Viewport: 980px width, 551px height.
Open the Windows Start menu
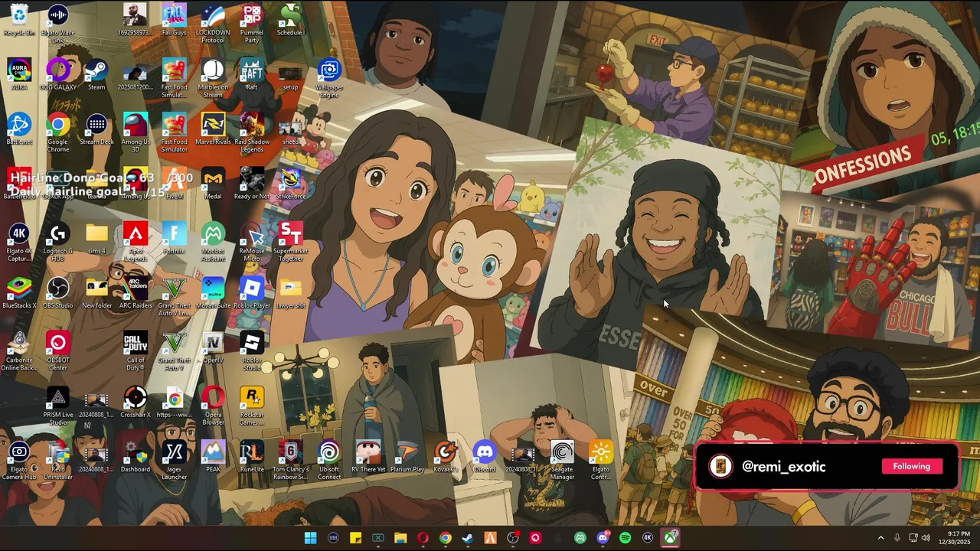[x=310, y=538]
